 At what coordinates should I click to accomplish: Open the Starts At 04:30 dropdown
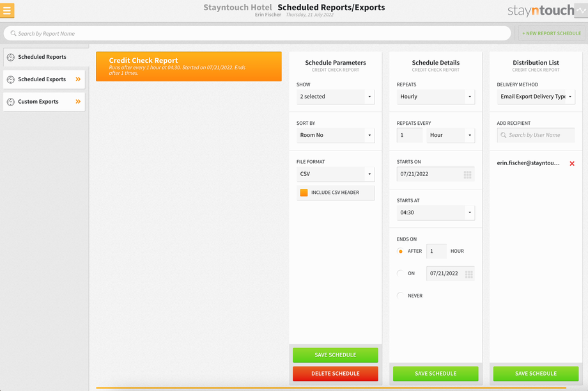tap(436, 212)
